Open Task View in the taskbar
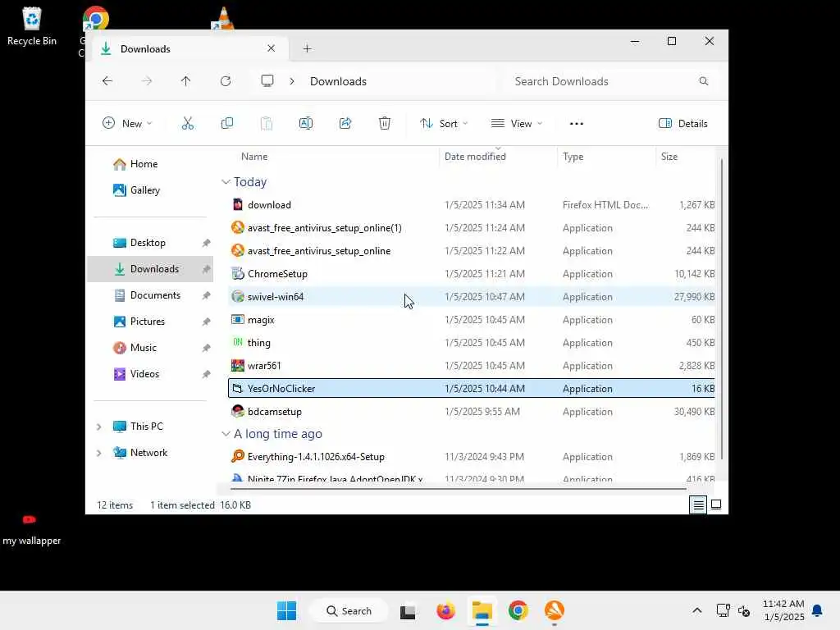This screenshot has width=840, height=630. point(408,610)
